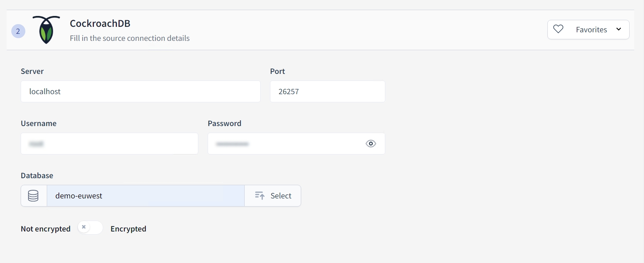644x263 pixels.
Task: Expand the Favorites dropdown arrow
Action: (x=619, y=29)
